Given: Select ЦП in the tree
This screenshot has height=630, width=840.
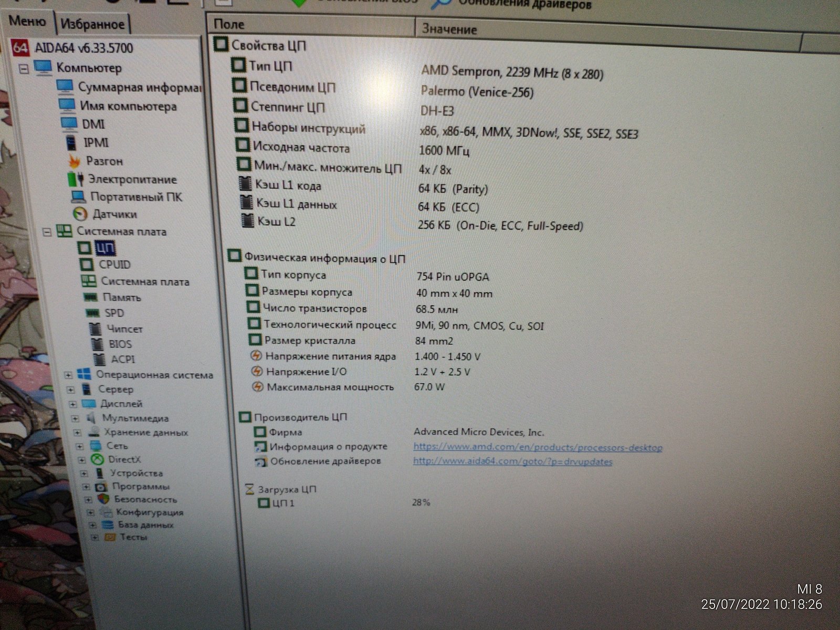Looking at the screenshot, I should (105, 248).
